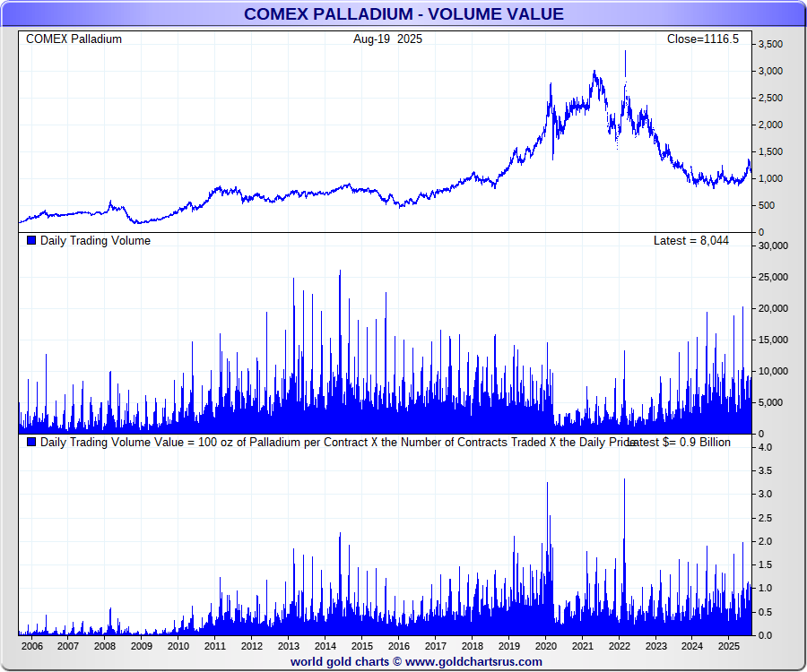Click the 3,500 price axis label
807x672 pixels.
771,44
